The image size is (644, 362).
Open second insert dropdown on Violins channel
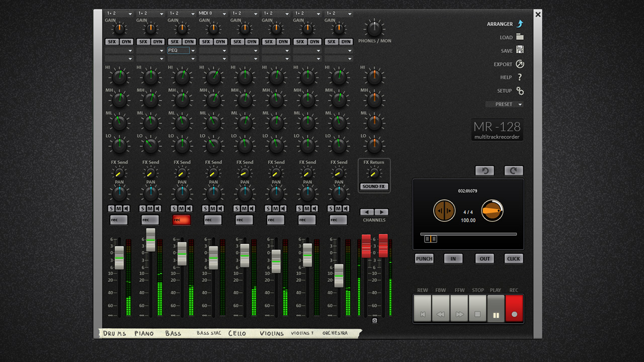276,58
